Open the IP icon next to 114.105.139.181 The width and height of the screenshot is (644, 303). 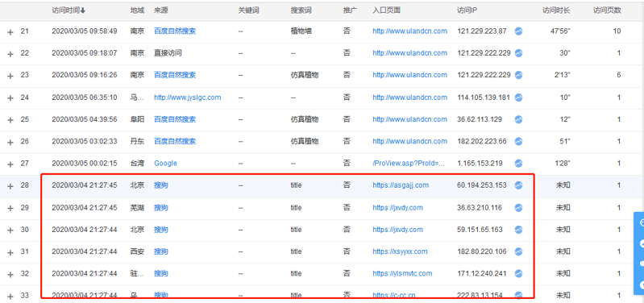coord(518,98)
